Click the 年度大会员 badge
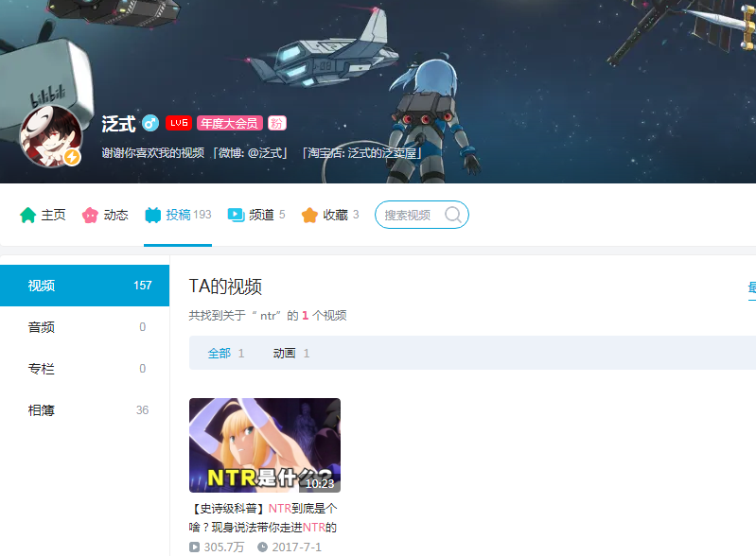This screenshot has height=556, width=756. click(x=230, y=123)
